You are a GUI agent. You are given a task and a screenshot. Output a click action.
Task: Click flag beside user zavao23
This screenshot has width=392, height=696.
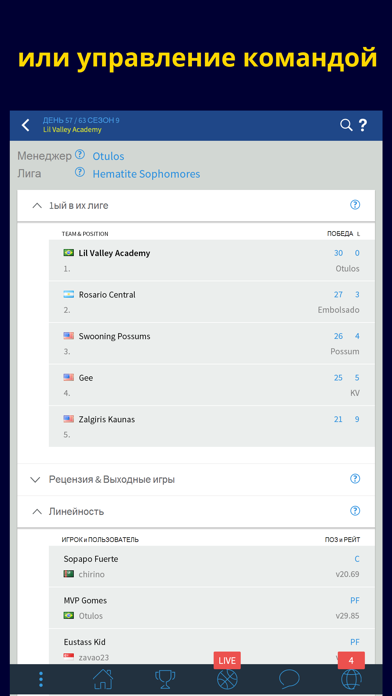(68, 657)
